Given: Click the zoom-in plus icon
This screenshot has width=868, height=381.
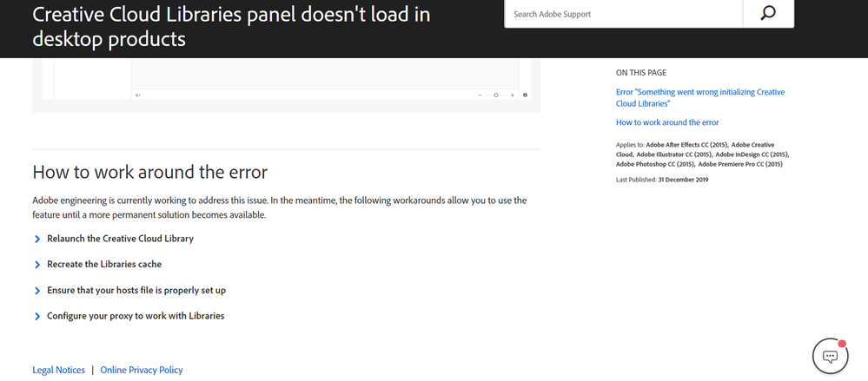Looking at the screenshot, I should pyautogui.click(x=513, y=95).
